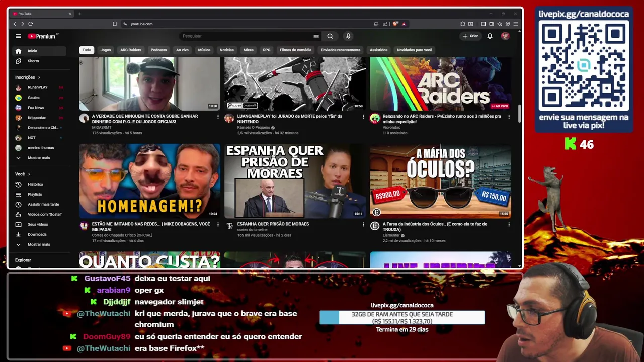Start voice search with microphone icon
Screen dimensions: 644x362
[x=348, y=36]
